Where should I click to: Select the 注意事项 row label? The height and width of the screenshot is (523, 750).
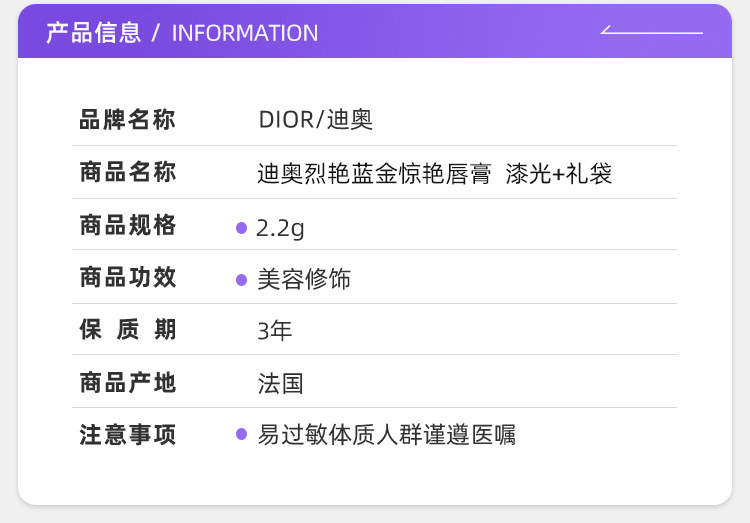pos(127,435)
